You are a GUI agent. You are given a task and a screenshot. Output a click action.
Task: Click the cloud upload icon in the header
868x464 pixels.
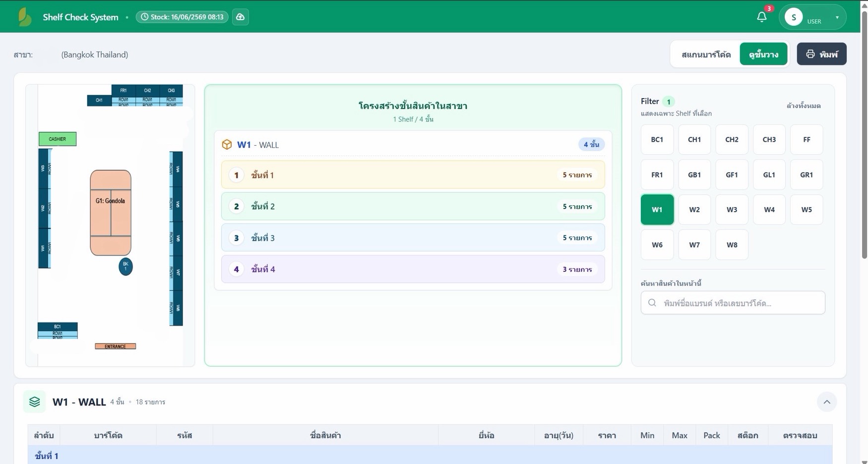pyautogui.click(x=241, y=17)
